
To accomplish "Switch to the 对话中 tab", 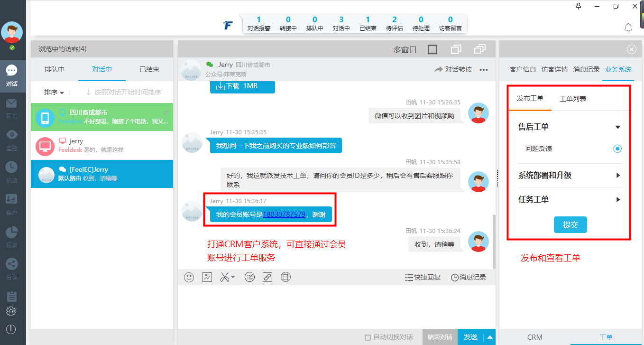I will click(x=102, y=69).
